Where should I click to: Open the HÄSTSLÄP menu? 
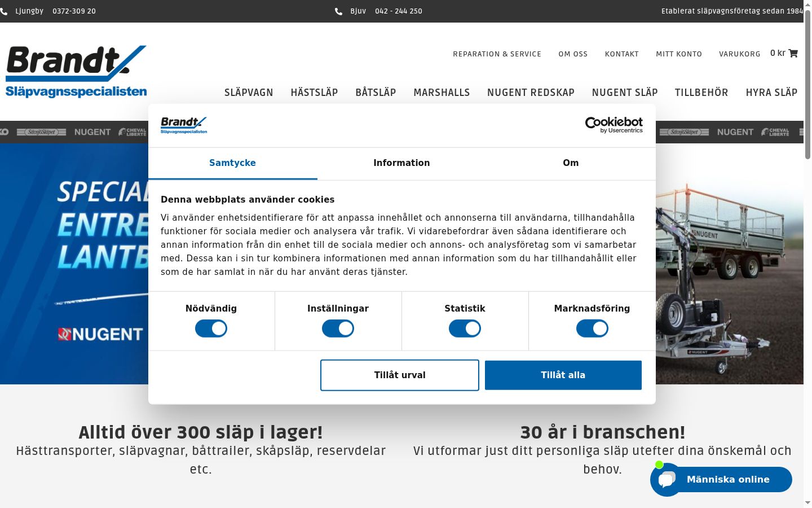(314, 93)
